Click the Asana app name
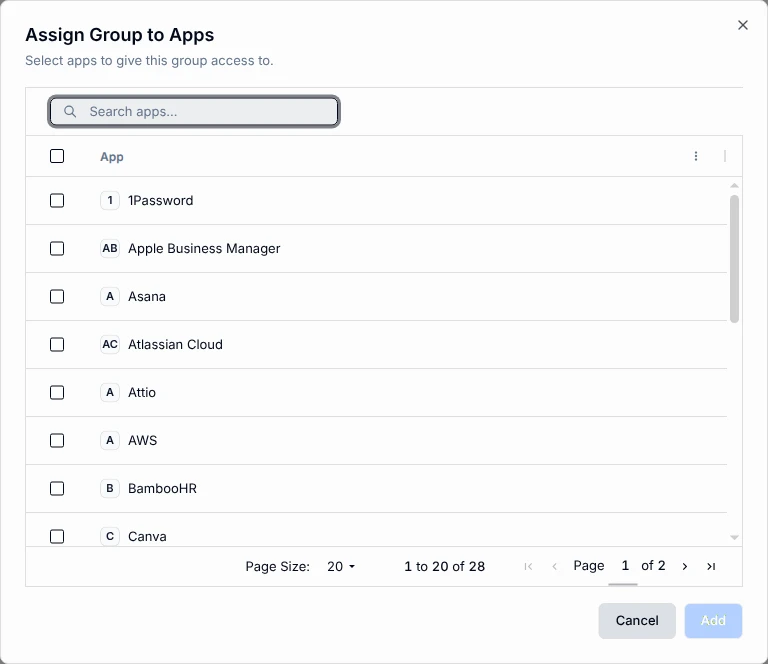The width and height of the screenshot is (768, 664). pos(147,296)
